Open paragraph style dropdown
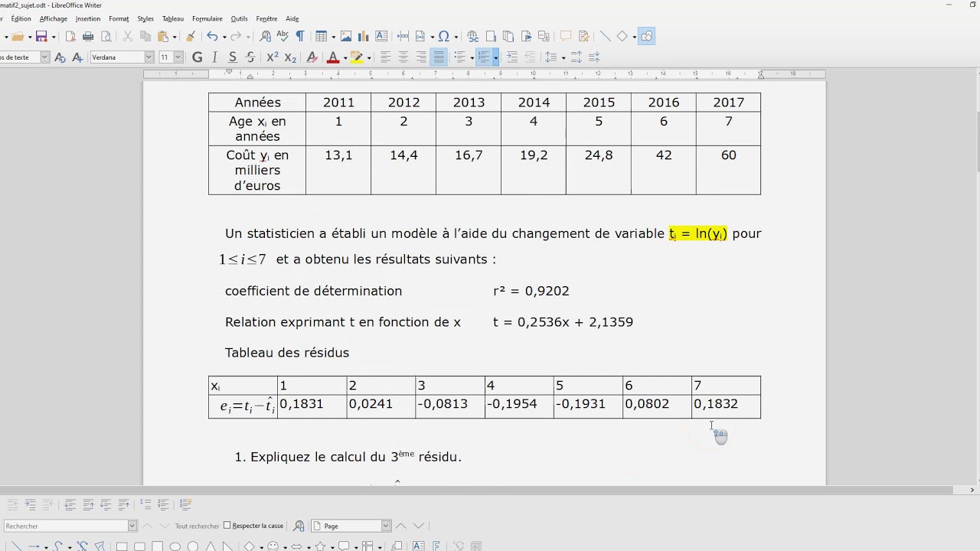Image resolution: width=980 pixels, height=551 pixels. [x=44, y=57]
